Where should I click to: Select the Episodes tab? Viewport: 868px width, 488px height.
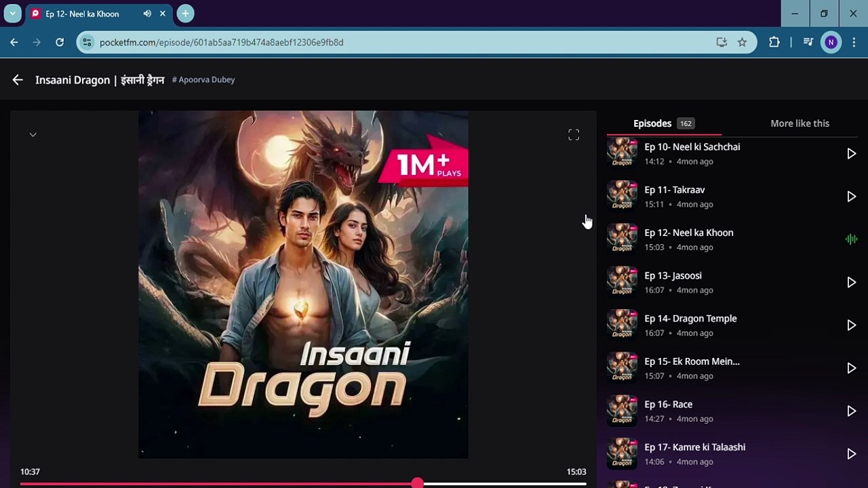[652, 123]
